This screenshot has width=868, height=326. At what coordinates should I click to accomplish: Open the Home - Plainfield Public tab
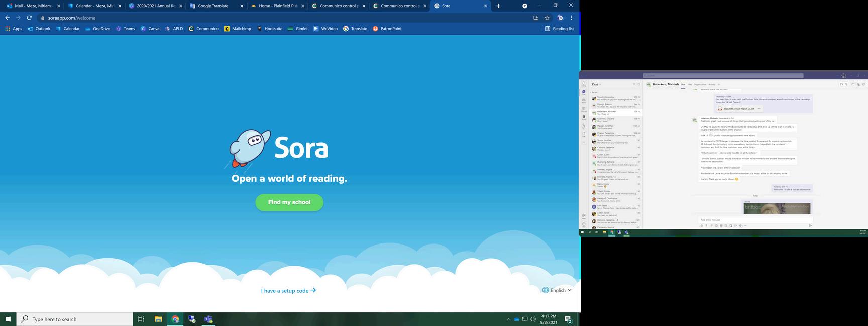[277, 6]
